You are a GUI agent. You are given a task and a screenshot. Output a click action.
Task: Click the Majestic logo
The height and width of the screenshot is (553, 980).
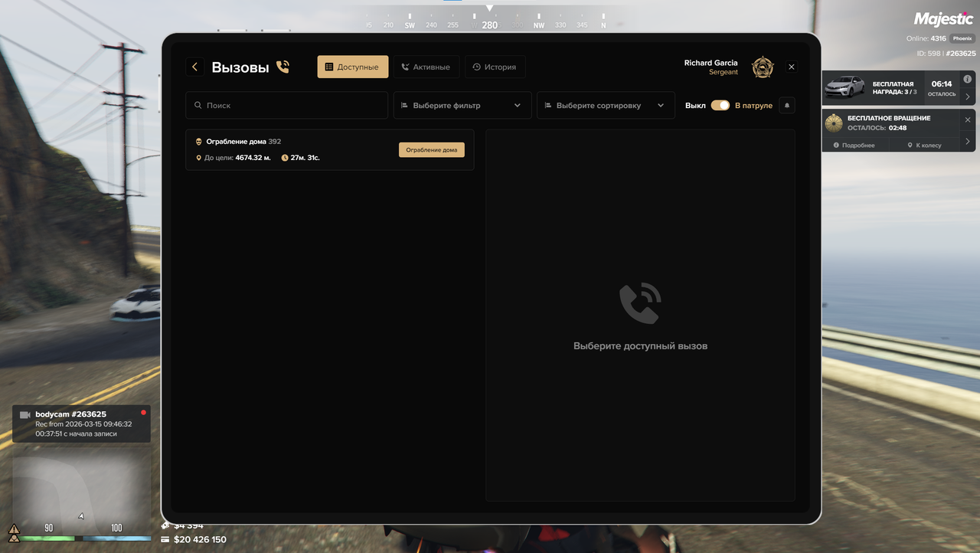pyautogui.click(x=943, y=19)
